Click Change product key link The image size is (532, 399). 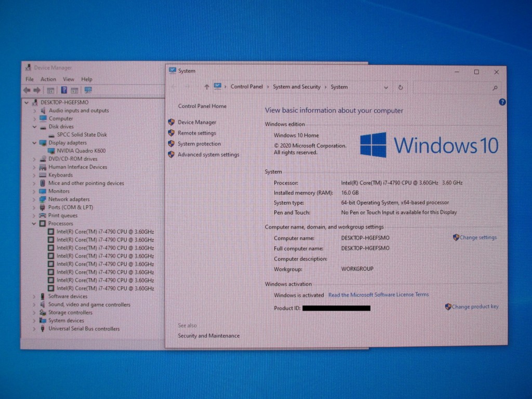[x=475, y=307]
